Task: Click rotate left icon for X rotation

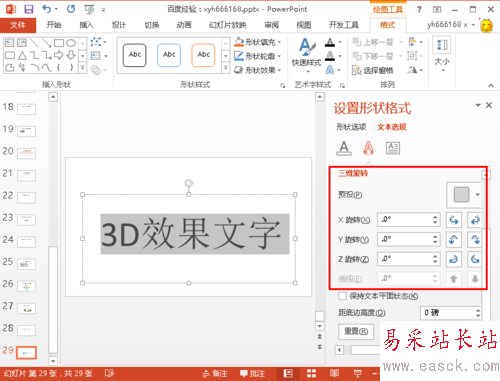Action: tap(454, 220)
